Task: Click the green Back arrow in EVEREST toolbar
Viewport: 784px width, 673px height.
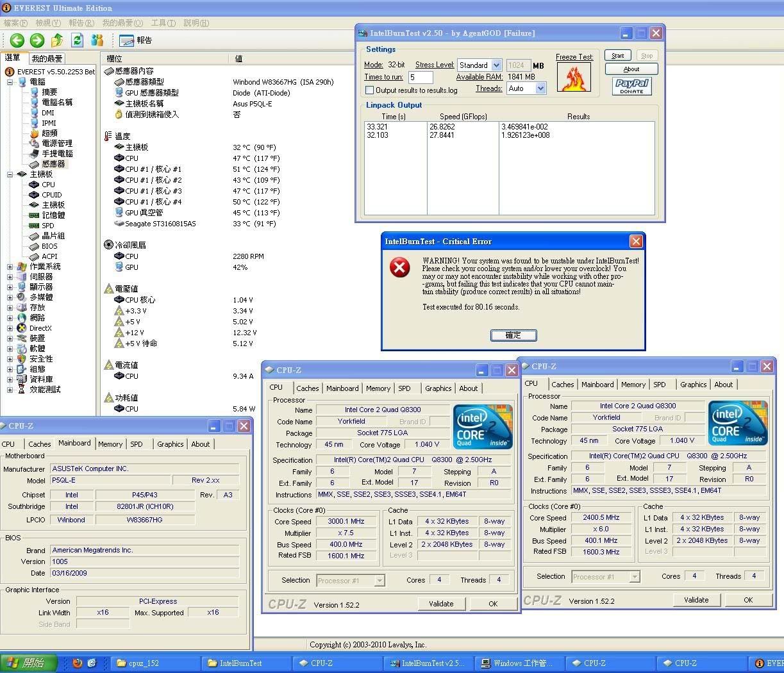Action: coord(17,40)
